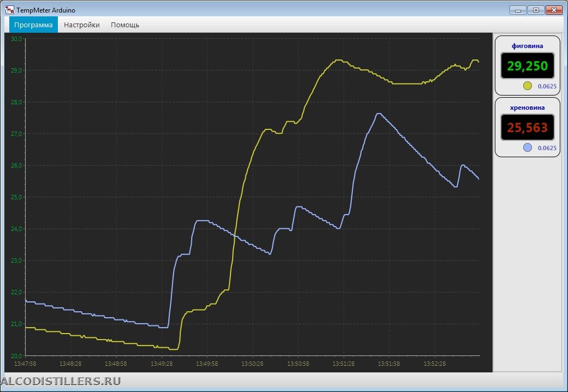Image resolution: width=568 pixels, height=392 pixels.
Task: Click the red 25,563 temperature display
Action: click(x=528, y=127)
